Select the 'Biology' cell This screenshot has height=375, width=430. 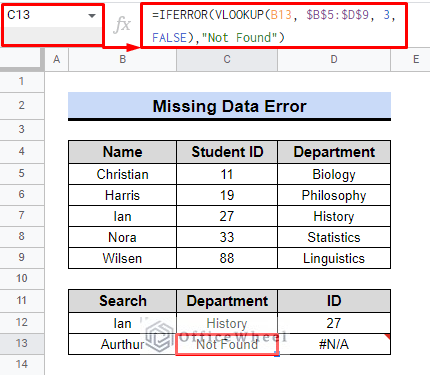coord(334,174)
